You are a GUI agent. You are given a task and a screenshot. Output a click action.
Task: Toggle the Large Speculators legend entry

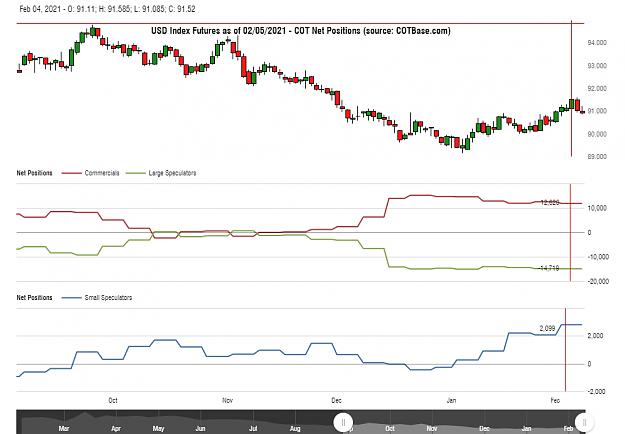(x=161, y=173)
